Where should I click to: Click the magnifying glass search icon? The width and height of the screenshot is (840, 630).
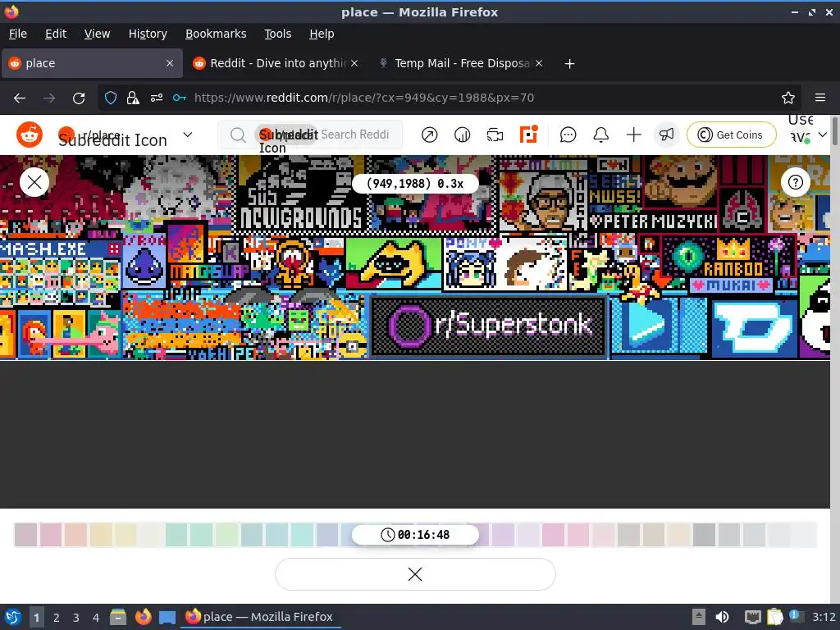237,135
